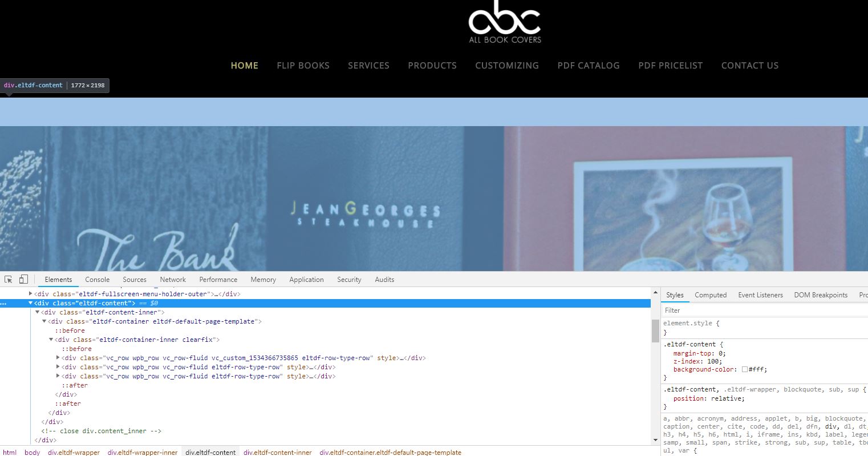868x456 pixels.
Task: Expand the vc_custom_1534366735865 row div
Action: coord(58,358)
